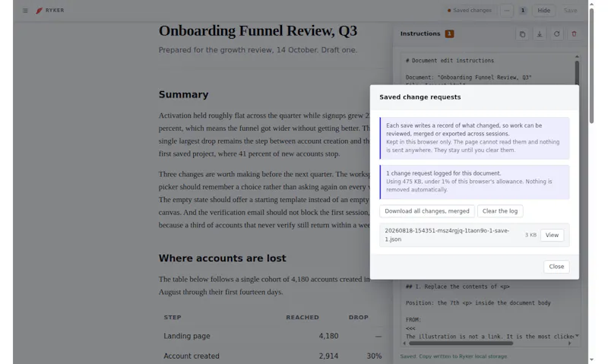Click the REACHED column header

(302, 317)
